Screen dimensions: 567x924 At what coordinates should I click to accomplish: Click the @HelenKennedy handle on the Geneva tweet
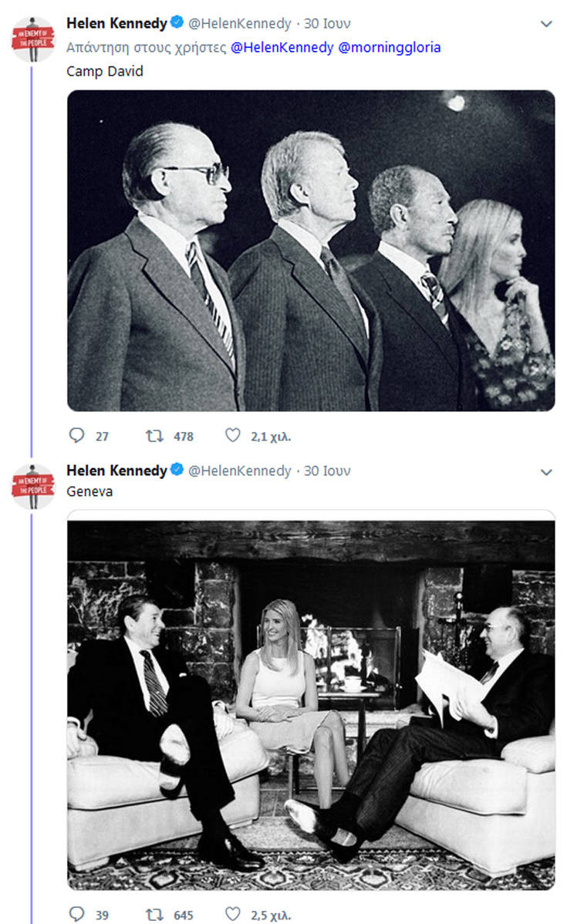[240, 470]
